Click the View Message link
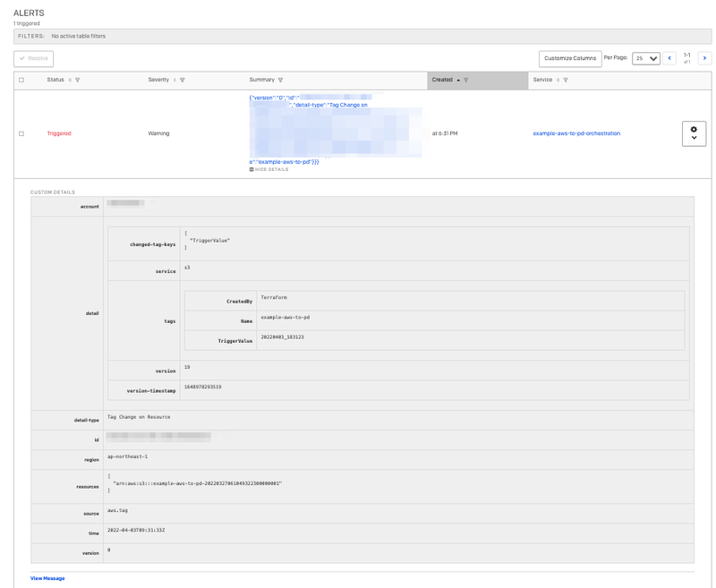Image resolution: width=716 pixels, height=588 pixels. pyautogui.click(x=47, y=578)
